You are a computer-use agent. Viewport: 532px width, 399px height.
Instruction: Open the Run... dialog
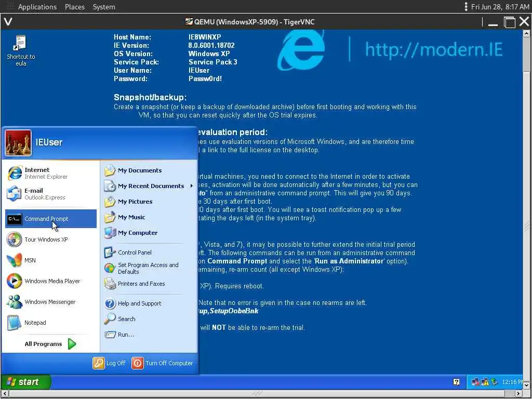(149, 335)
